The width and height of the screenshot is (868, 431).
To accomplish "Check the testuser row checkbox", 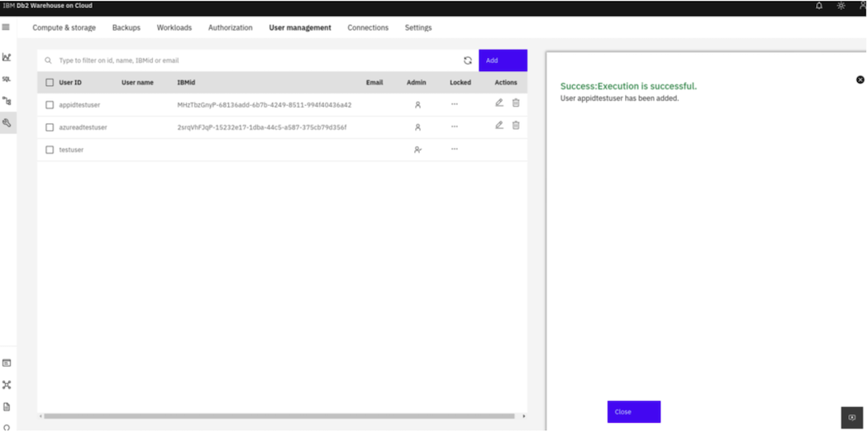I will [x=50, y=150].
